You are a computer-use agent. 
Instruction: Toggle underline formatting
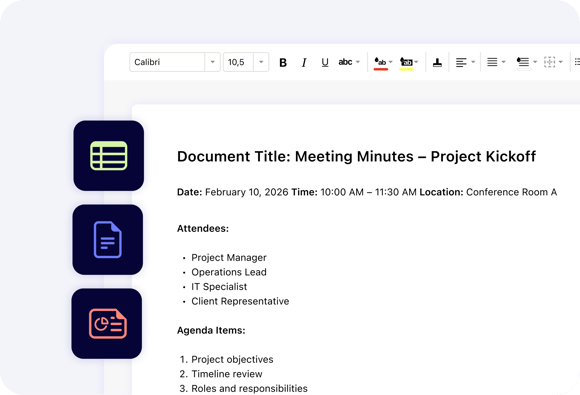(x=325, y=63)
